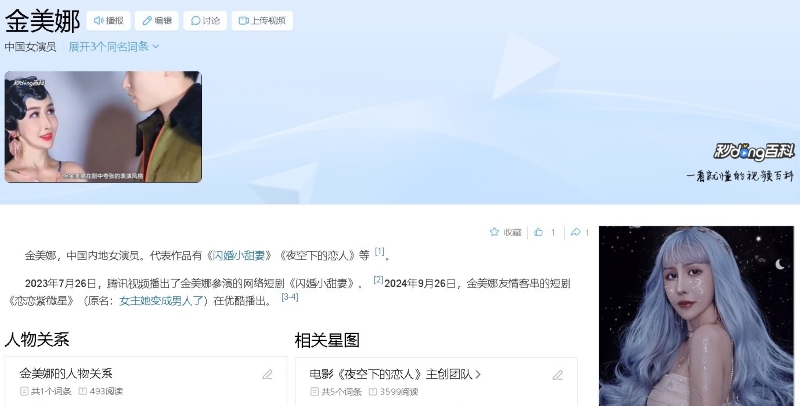Edit the 夜空下的恋人 card pencil icon
This screenshot has width=800, height=406.
558,375
